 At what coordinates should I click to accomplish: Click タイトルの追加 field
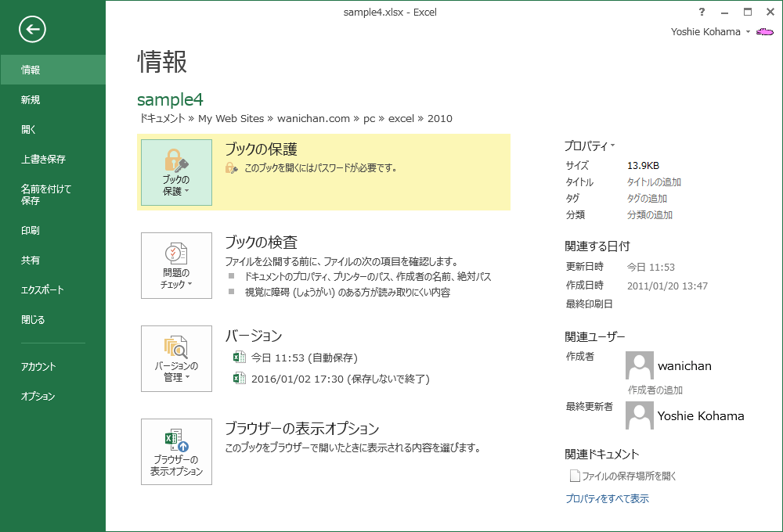point(654,182)
